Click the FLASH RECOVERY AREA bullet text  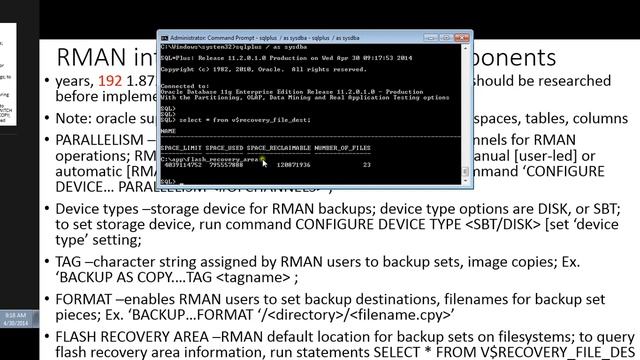(x=345, y=344)
